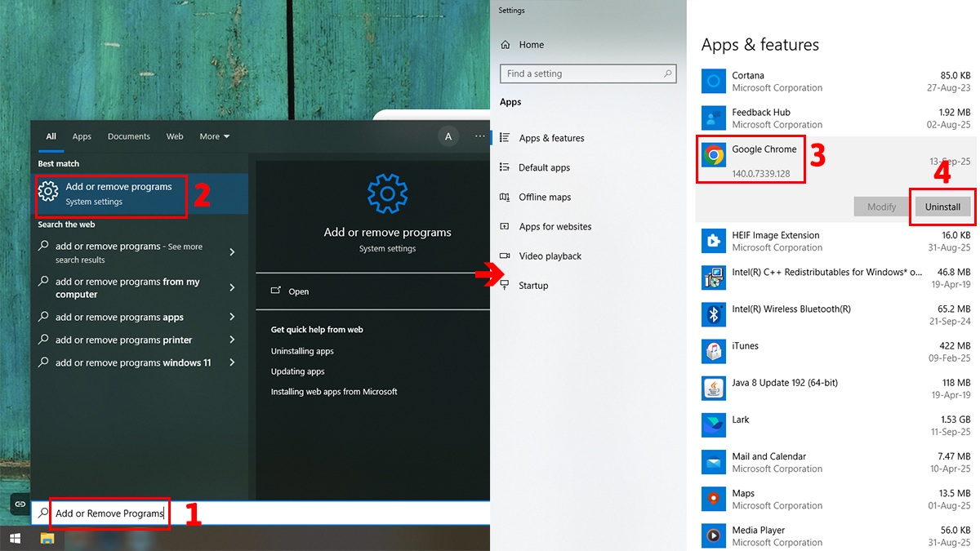Image resolution: width=980 pixels, height=551 pixels.
Task: Click the Cortana app icon
Action: pyautogui.click(x=714, y=81)
